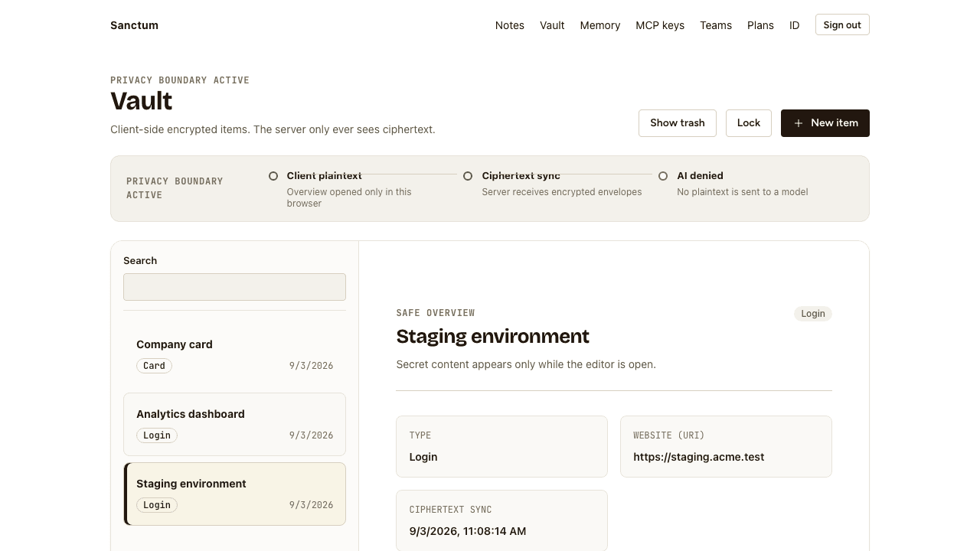Click the 9/3/2026, 11:08:14 AM sync timestamp
Viewport: 980px width, 551px height.
pos(468,531)
